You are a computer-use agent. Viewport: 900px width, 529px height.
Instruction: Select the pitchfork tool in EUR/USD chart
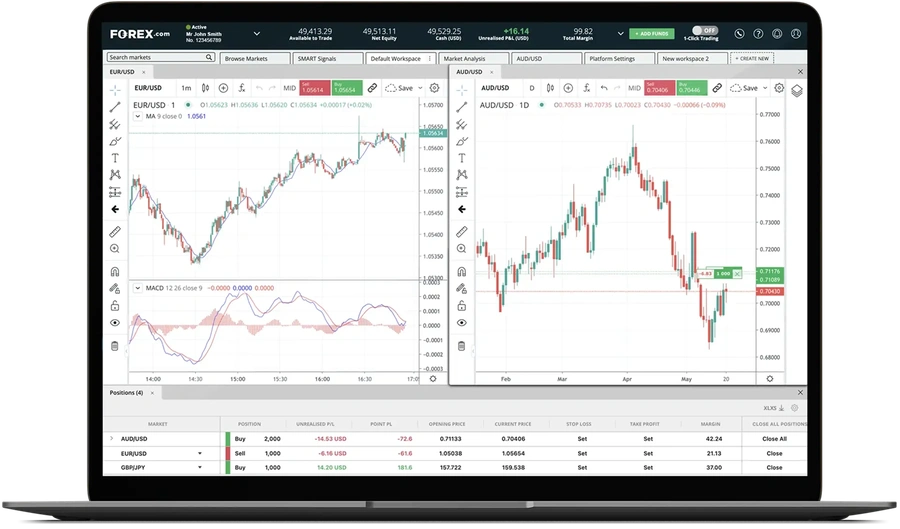pyautogui.click(x=115, y=124)
